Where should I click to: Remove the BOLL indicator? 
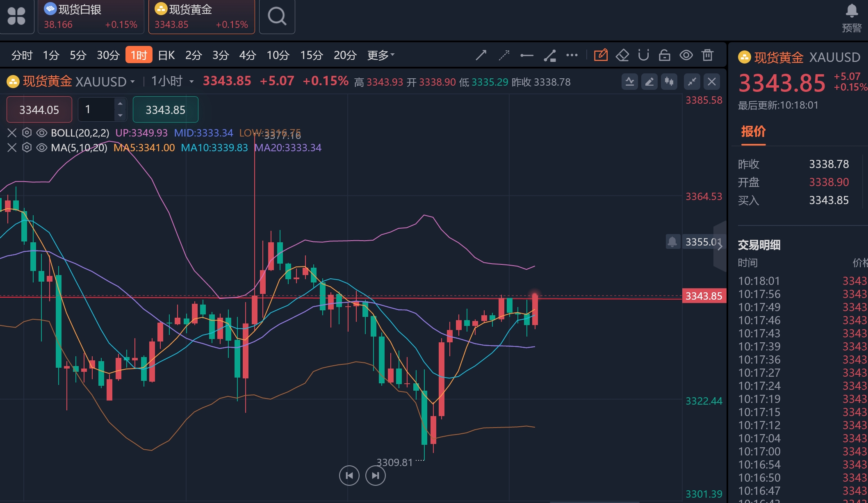[12, 133]
